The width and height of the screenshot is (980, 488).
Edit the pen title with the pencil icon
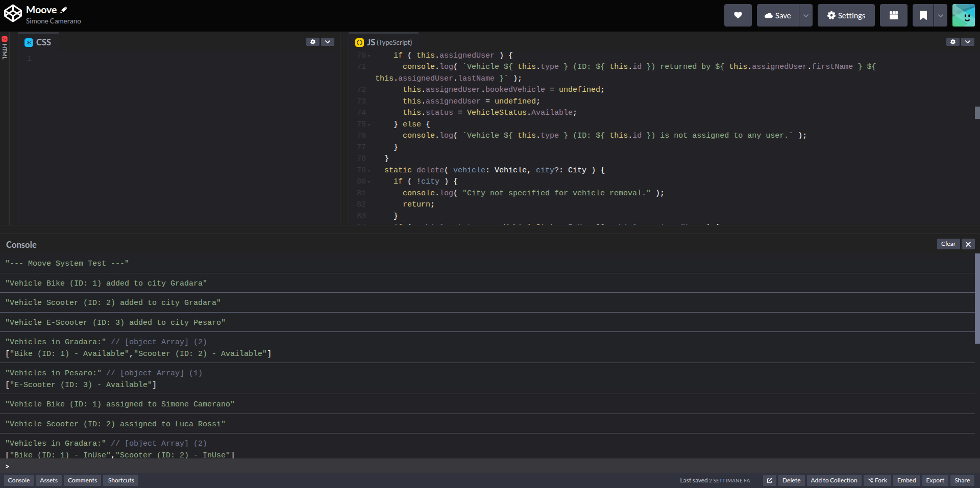64,10
